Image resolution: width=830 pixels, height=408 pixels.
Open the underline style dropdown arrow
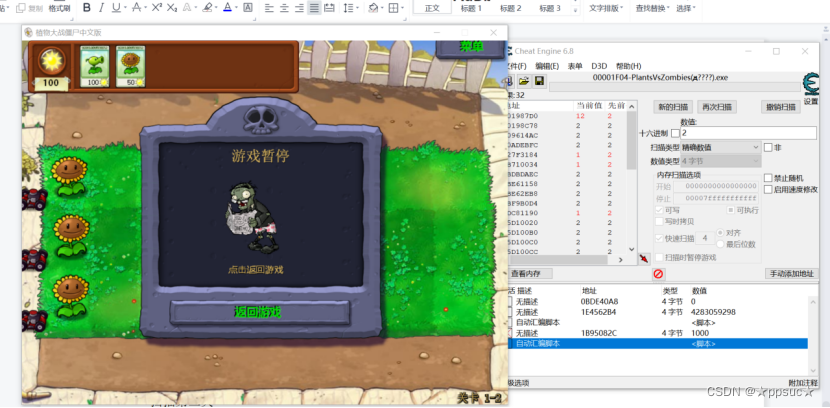[x=123, y=8]
